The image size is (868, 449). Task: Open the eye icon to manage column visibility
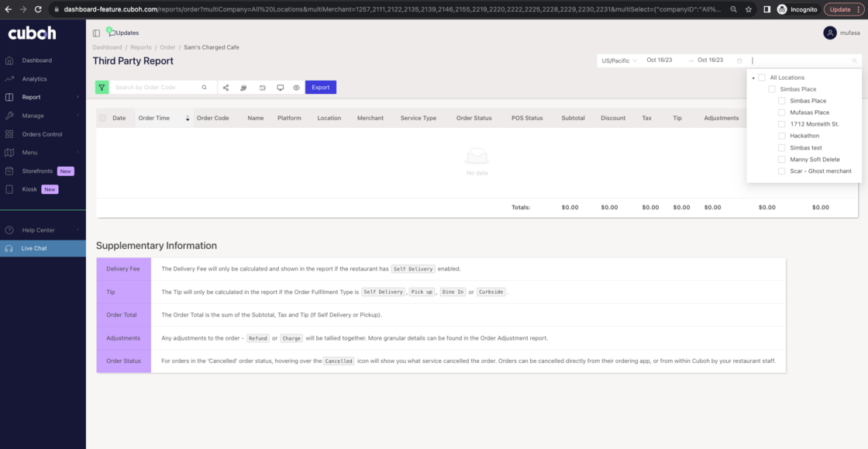coord(294,87)
